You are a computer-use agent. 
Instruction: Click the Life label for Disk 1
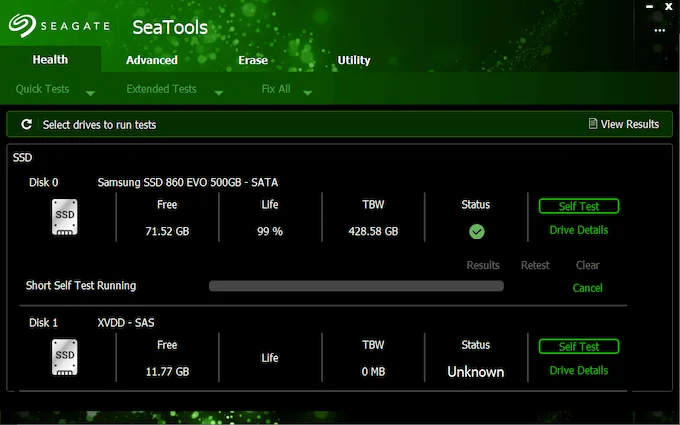270,358
